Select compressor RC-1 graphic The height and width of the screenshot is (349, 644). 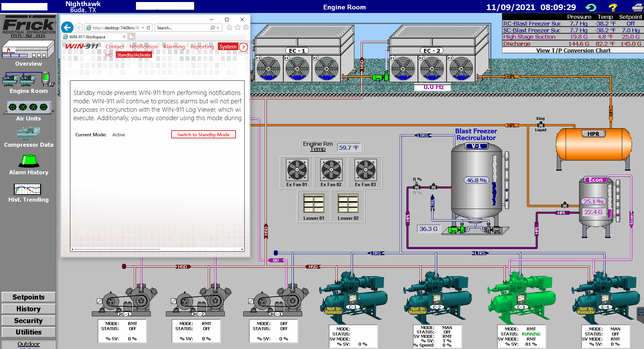tap(125, 300)
